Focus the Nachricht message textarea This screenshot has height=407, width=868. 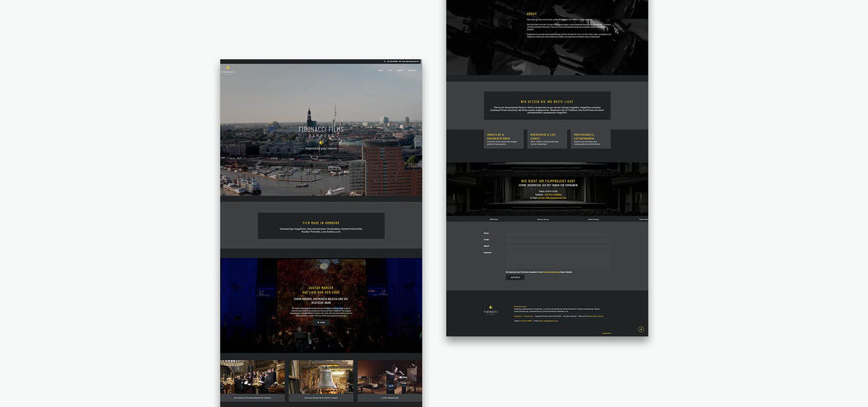558,260
